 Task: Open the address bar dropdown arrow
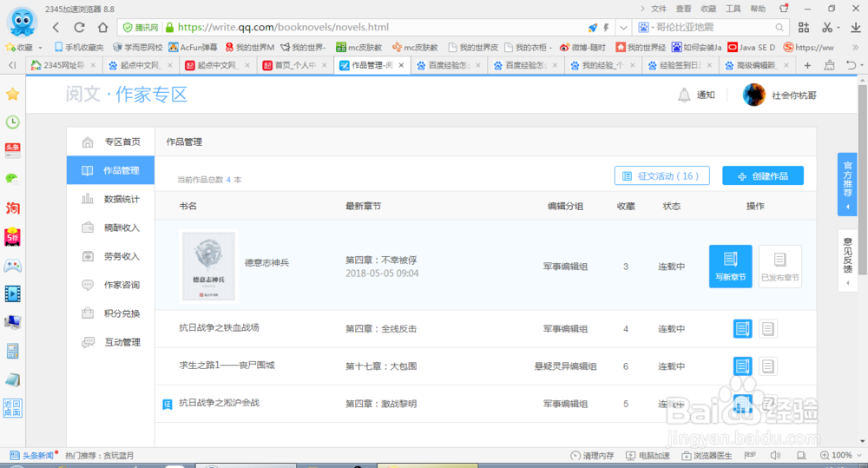[623, 27]
